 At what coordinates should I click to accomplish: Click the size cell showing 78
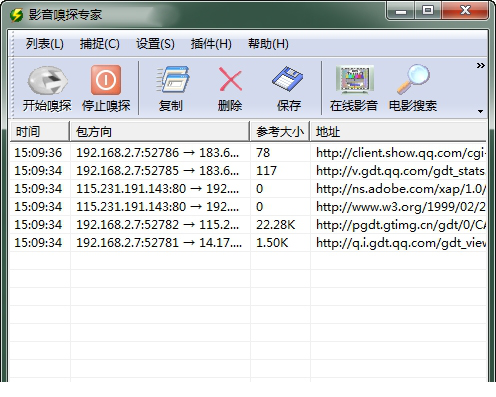280,153
